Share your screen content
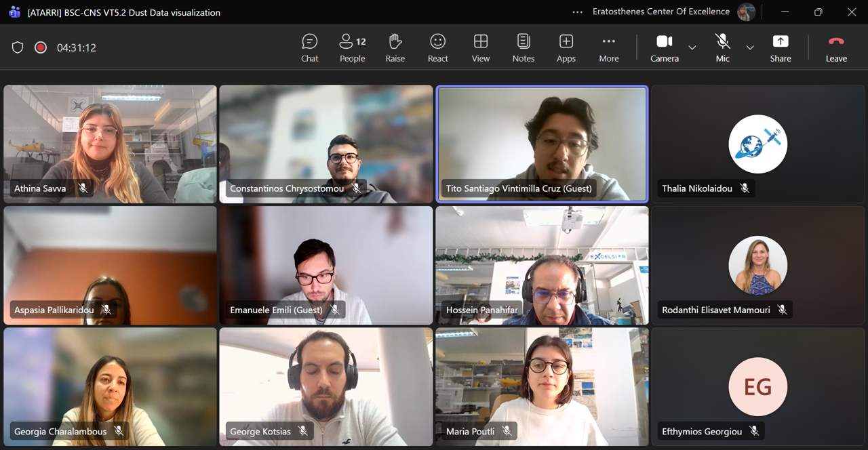 pos(780,48)
